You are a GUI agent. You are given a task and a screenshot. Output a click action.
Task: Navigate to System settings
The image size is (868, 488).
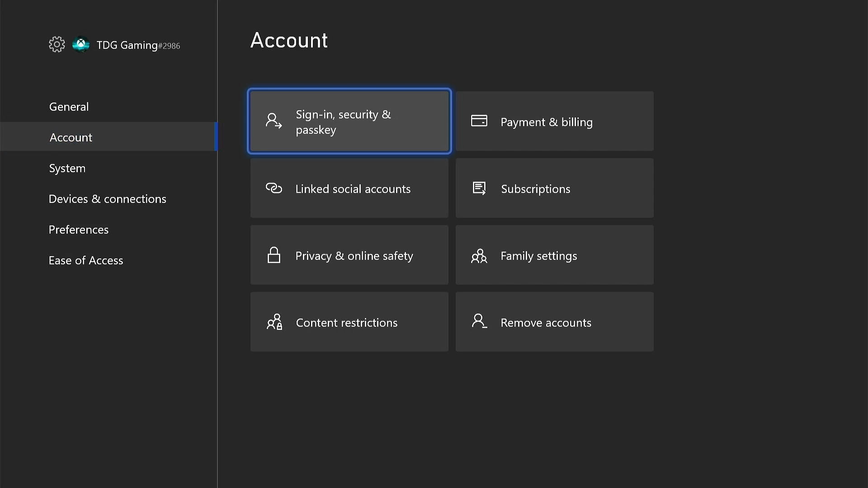point(67,168)
